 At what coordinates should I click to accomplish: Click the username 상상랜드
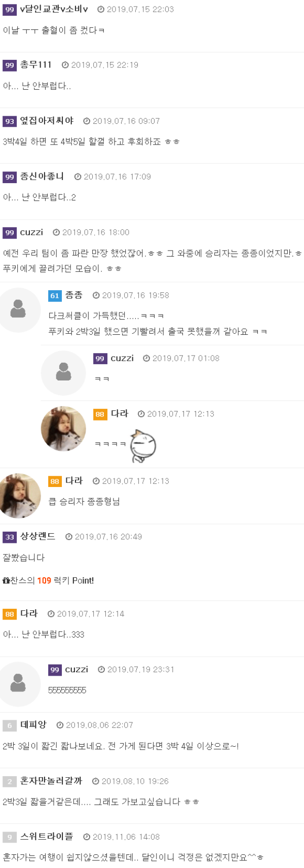(38, 537)
